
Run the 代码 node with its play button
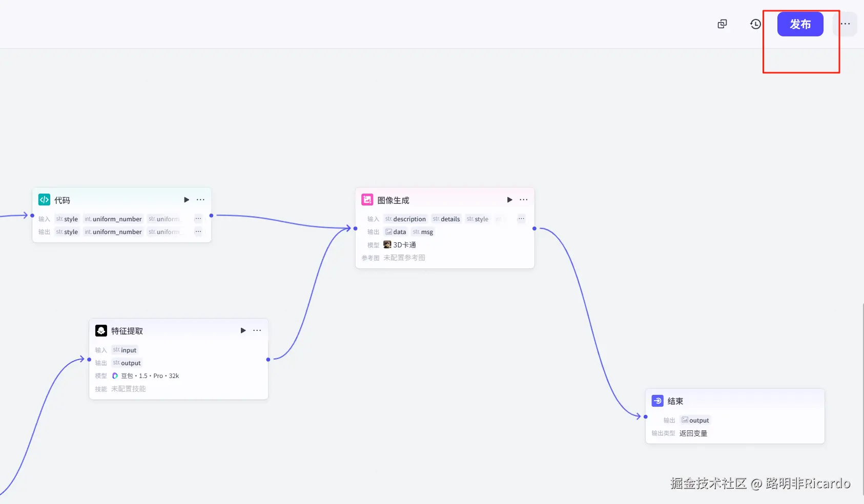187,200
